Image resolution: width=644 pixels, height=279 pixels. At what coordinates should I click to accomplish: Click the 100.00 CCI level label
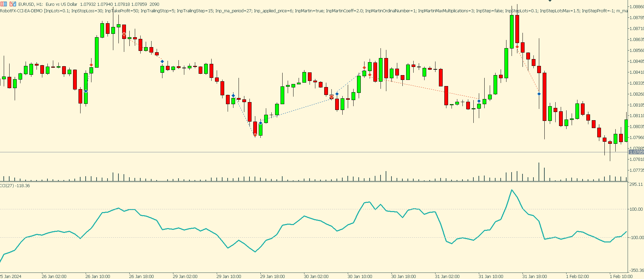pos(636,209)
